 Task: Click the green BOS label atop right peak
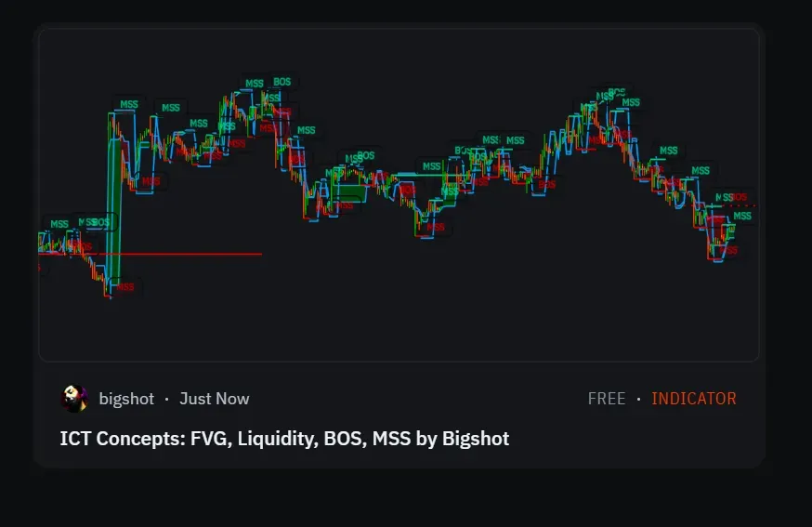click(x=616, y=93)
